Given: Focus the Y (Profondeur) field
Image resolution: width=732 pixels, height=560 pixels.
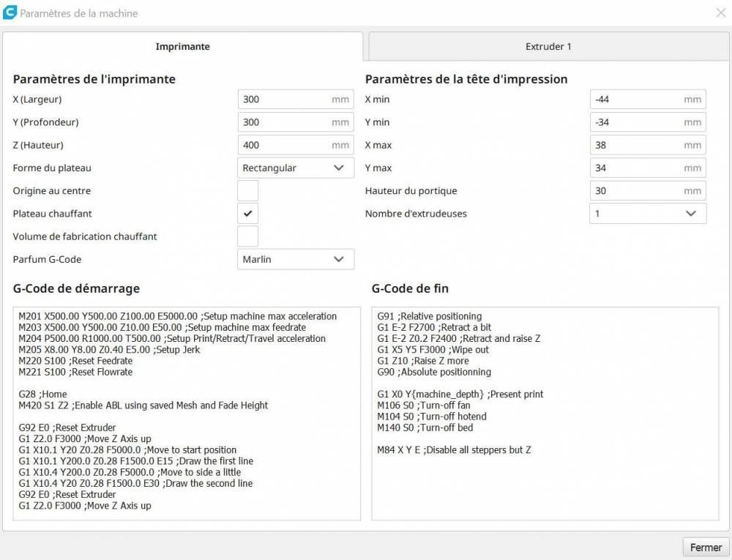Looking at the screenshot, I should (x=285, y=122).
